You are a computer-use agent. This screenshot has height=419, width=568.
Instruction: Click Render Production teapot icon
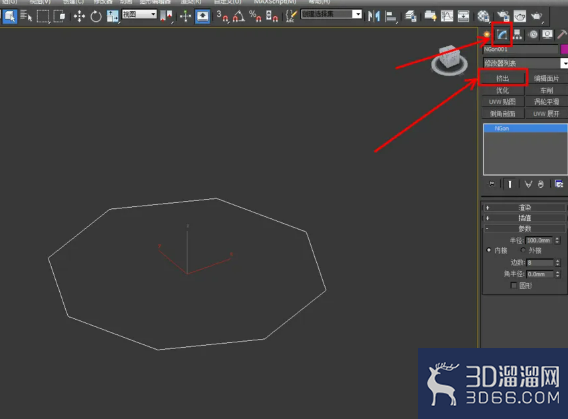point(536,16)
